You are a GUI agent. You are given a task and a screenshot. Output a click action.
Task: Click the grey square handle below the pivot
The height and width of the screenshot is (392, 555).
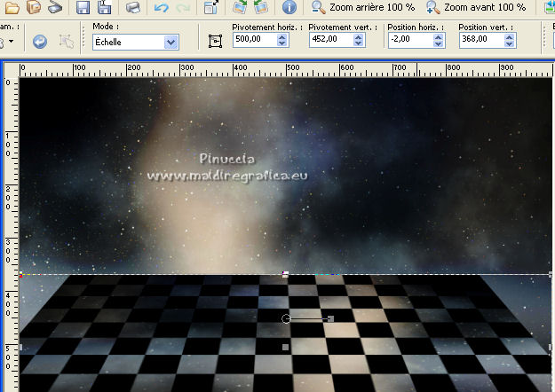tap(285, 348)
